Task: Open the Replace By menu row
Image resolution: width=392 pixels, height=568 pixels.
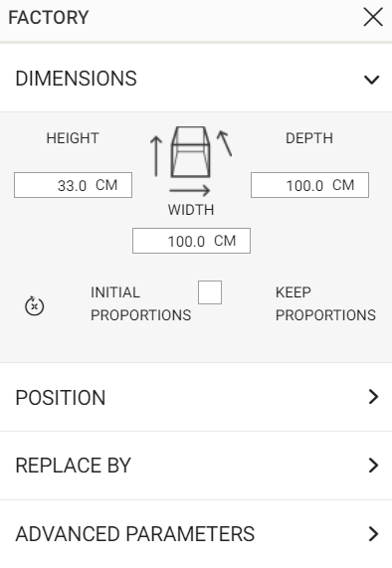Action: coord(196,466)
